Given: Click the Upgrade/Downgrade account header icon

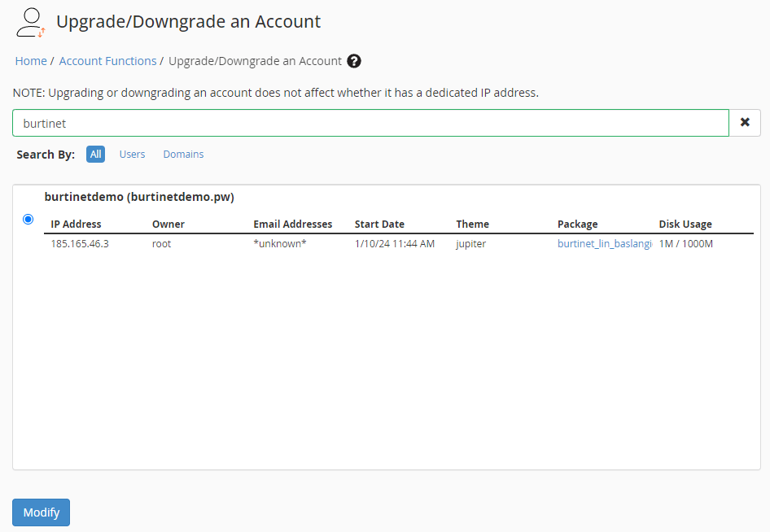Looking at the screenshot, I should click(x=31, y=23).
